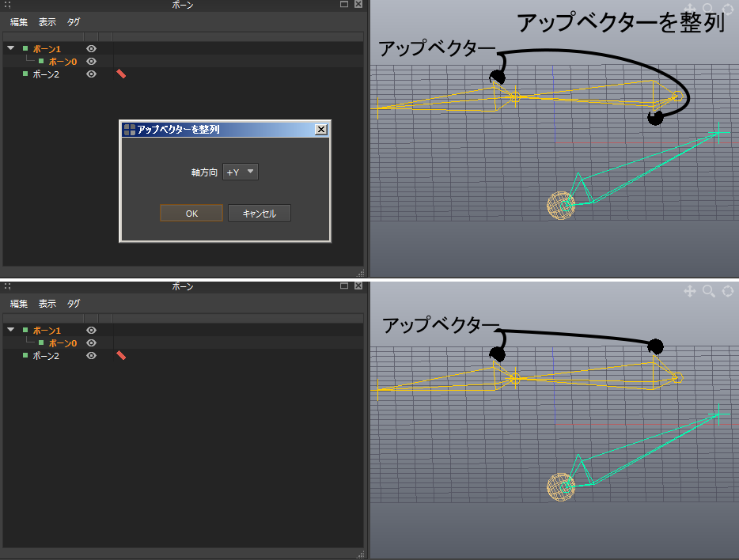Click green square icon of ボーン0, lower panel
739x560 pixels.
coord(41,342)
